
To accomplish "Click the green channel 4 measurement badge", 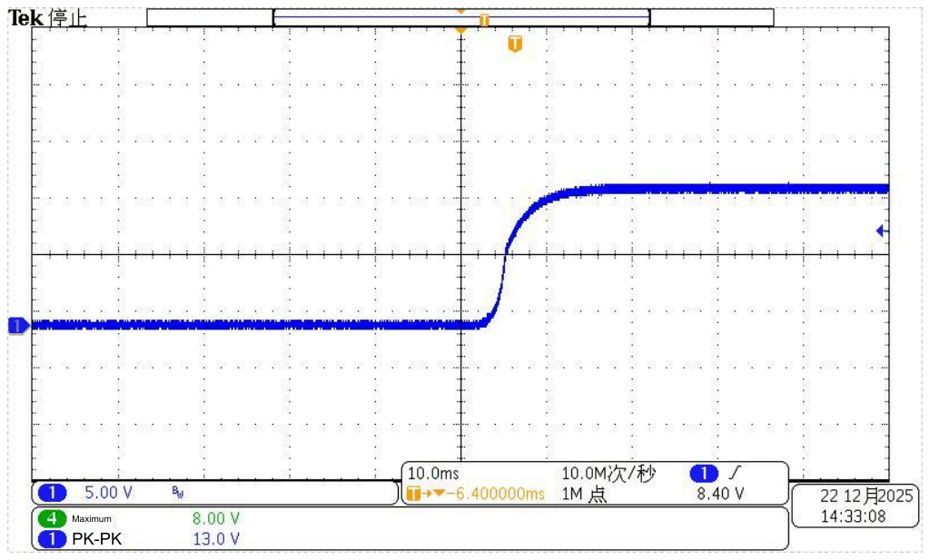I will coord(52,518).
